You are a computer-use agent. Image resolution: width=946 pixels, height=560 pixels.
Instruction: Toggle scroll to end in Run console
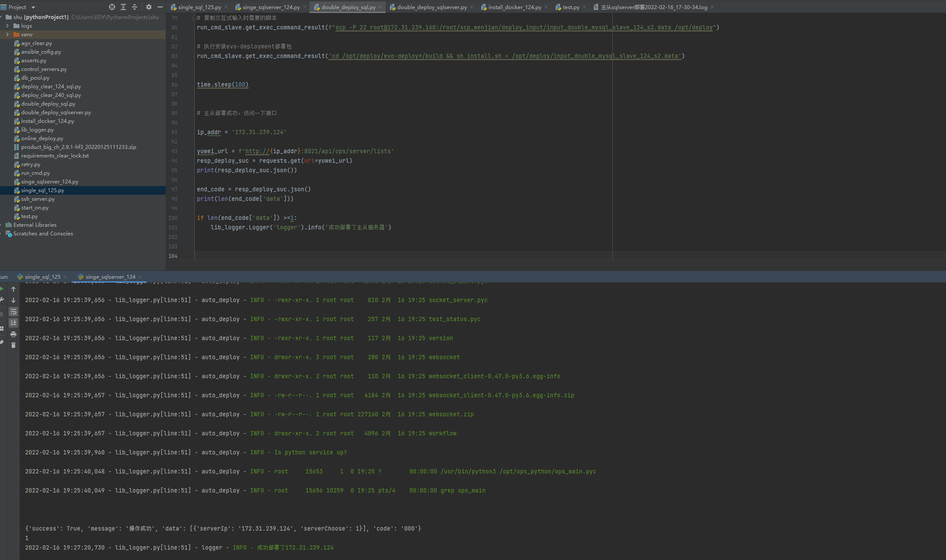coord(13,322)
